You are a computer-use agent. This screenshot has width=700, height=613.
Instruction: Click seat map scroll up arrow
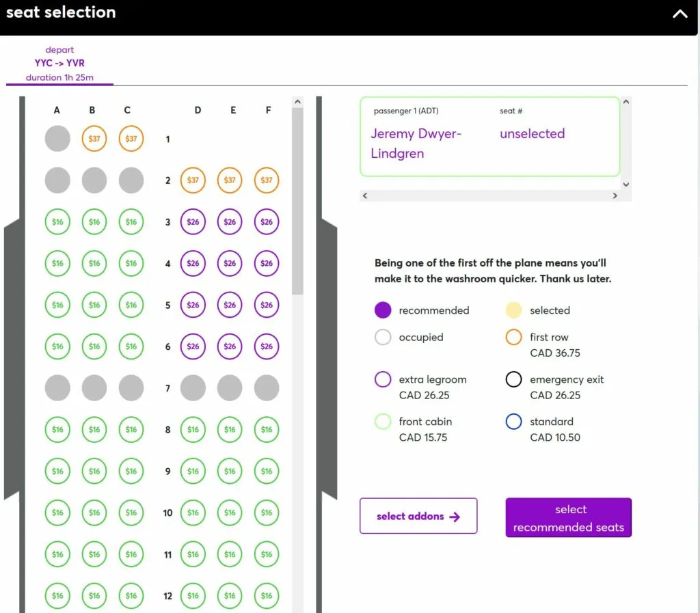pos(298,103)
